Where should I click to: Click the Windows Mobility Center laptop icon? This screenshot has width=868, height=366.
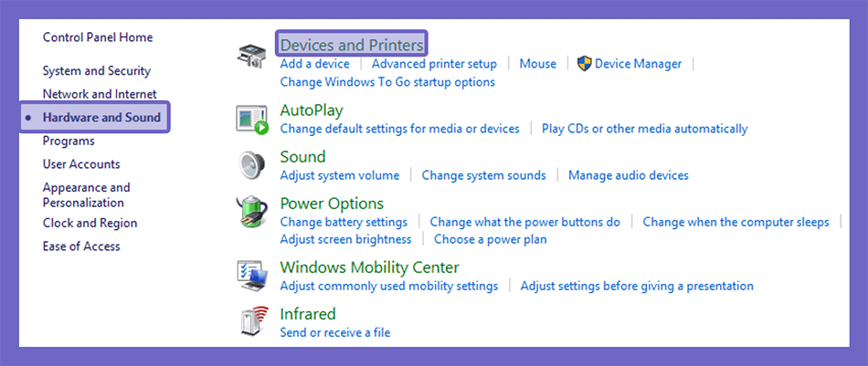click(252, 277)
